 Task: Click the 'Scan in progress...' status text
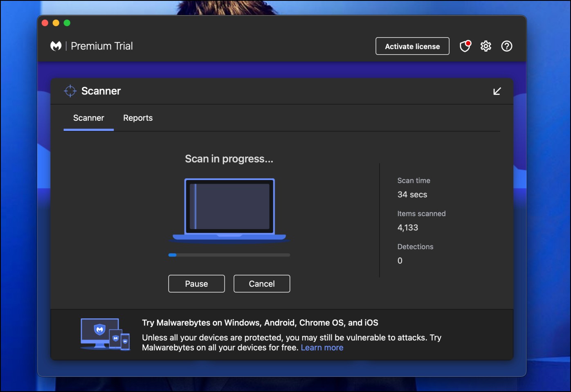229,159
